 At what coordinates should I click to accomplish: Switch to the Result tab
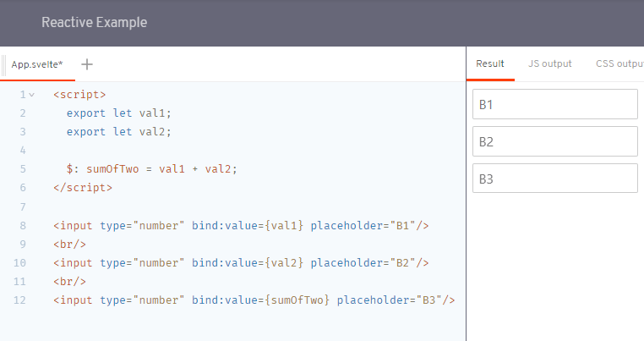click(x=490, y=63)
